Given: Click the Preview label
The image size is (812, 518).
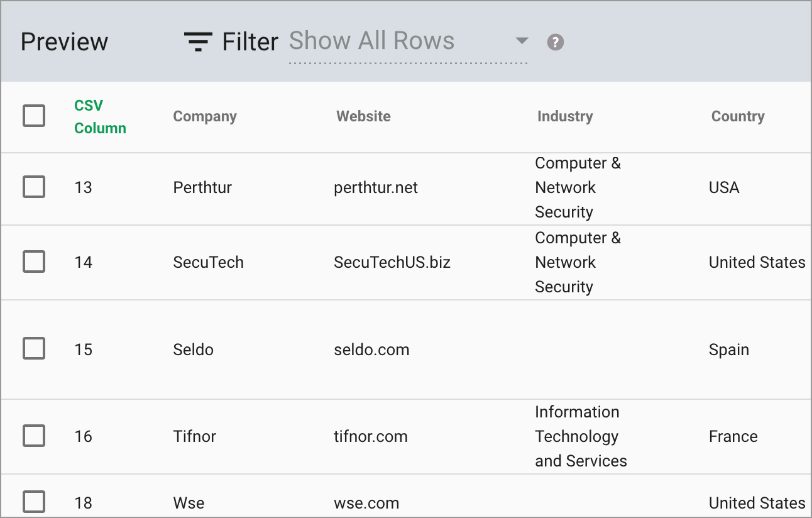Looking at the screenshot, I should pos(63,41).
